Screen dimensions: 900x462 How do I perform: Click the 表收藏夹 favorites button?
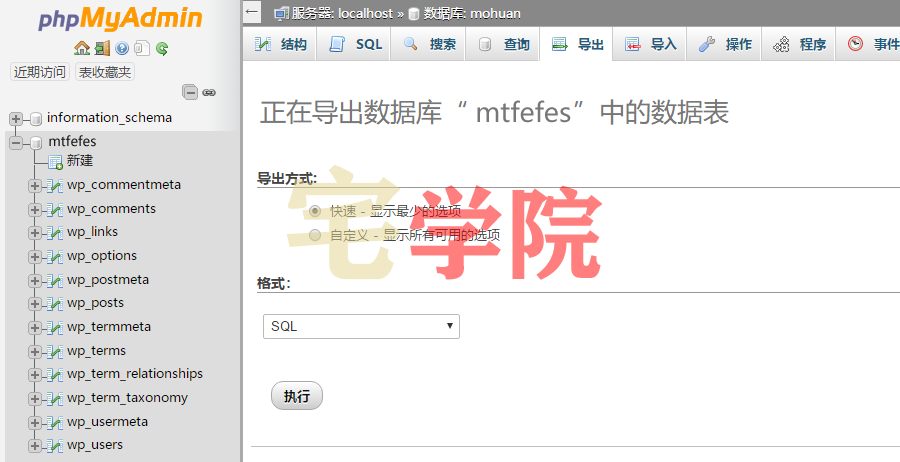click(104, 72)
